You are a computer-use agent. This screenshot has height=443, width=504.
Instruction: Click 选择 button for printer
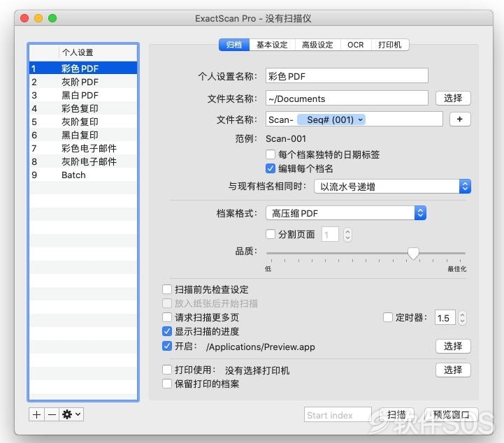pos(453,370)
